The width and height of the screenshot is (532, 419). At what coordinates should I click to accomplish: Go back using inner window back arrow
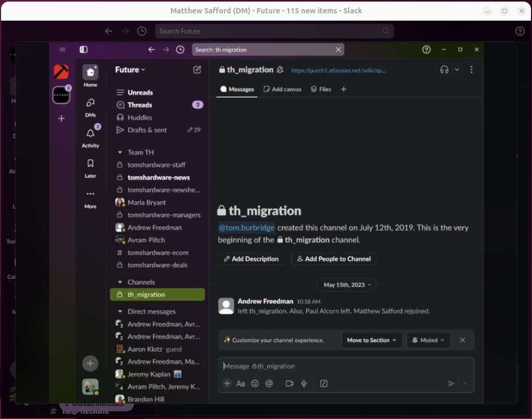coord(151,50)
